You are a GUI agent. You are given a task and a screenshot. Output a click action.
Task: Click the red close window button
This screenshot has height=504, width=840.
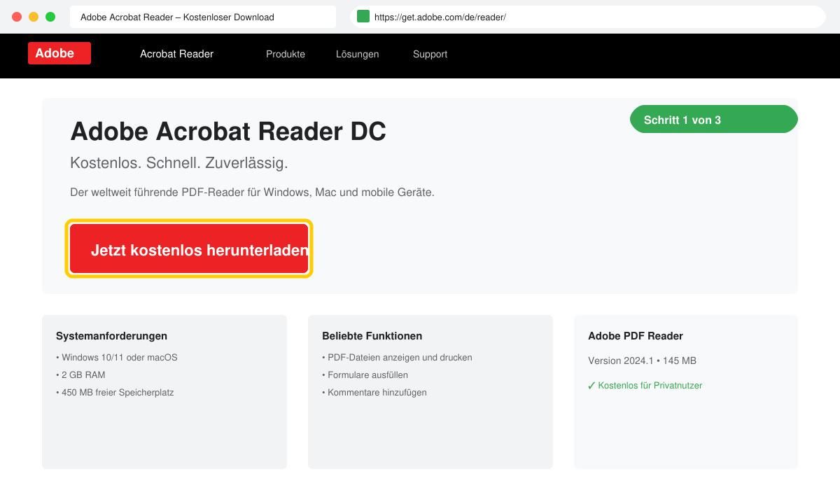[17, 17]
